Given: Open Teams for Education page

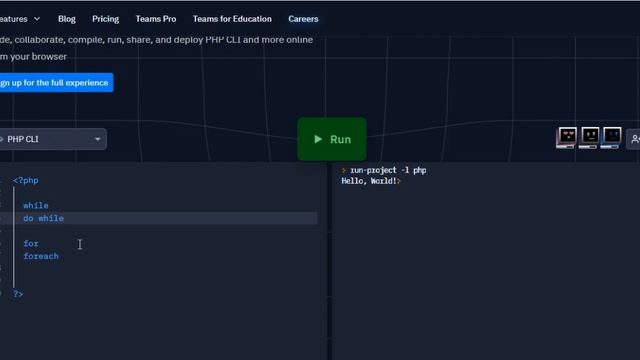Looking at the screenshot, I should click(x=232, y=19).
